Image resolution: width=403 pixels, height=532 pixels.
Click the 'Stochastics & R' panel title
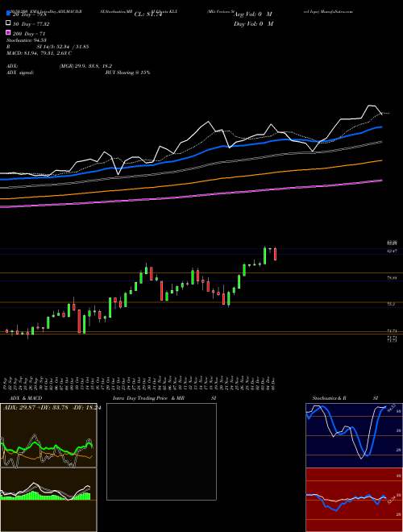[330, 398]
